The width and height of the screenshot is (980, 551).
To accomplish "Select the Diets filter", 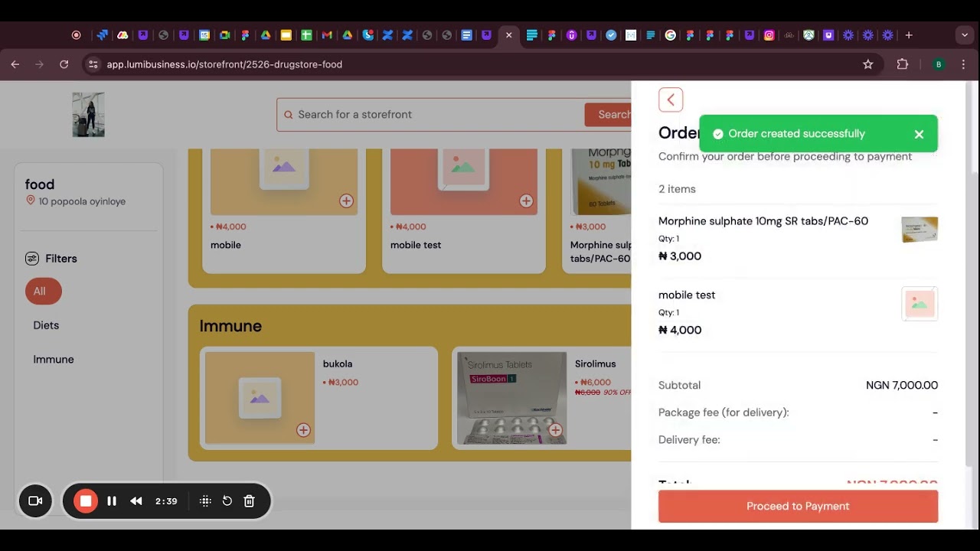I will [x=46, y=325].
